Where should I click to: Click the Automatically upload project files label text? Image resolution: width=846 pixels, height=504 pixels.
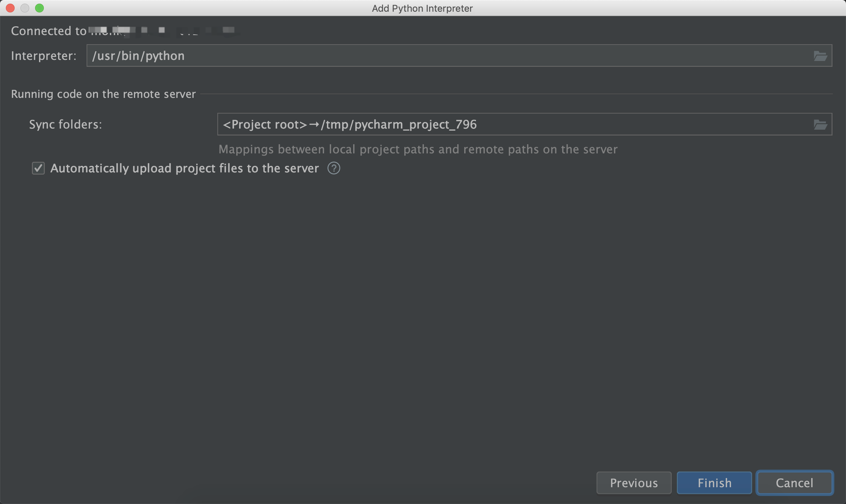pyautogui.click(x=184, y=168)
